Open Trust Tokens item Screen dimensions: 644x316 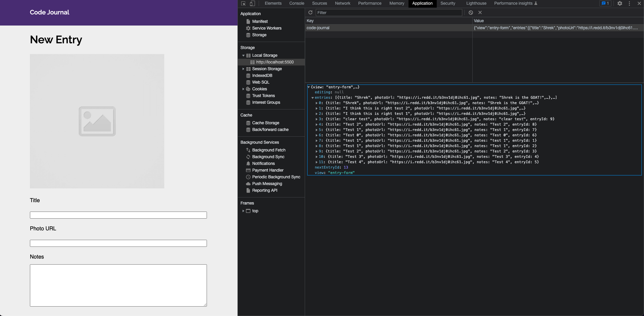(263, 96)
